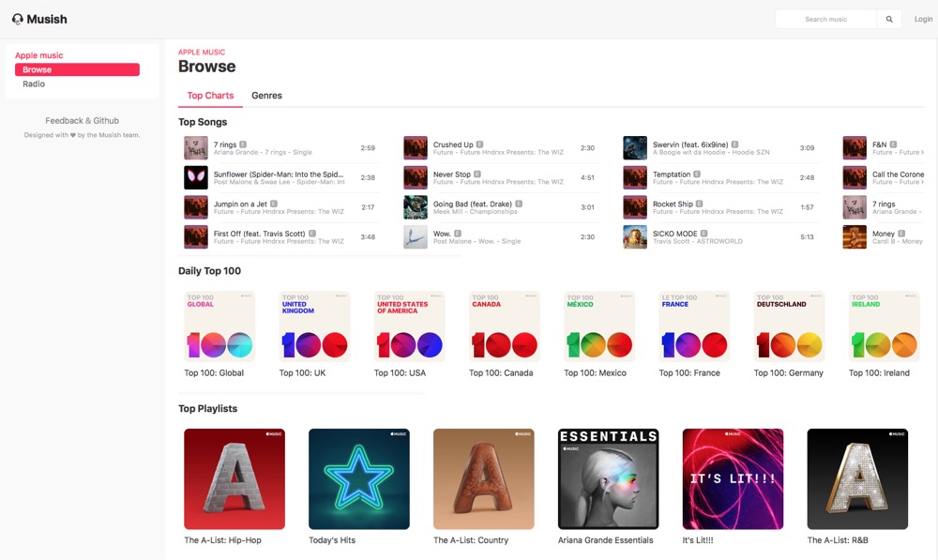Open The A-List: Hip-Hop playlist cover

[x=234, y=478]
